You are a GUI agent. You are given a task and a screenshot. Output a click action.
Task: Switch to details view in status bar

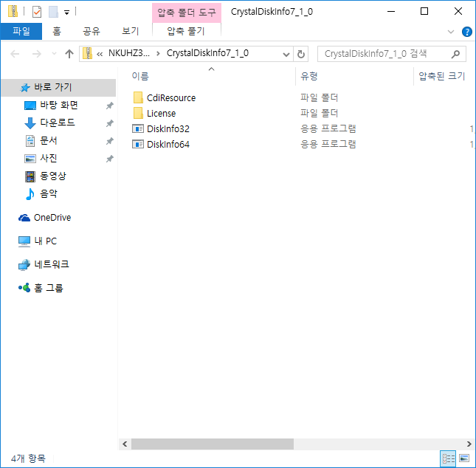(449, 458)
